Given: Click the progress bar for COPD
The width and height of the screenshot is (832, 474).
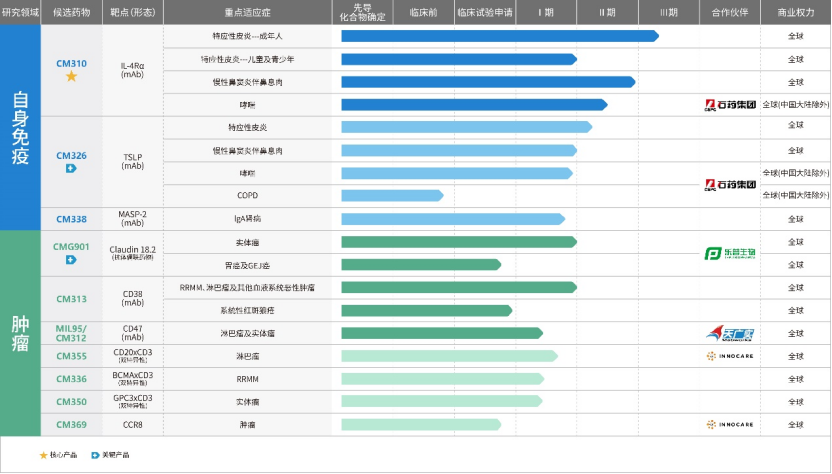Looking at the screenshot, I should pyautogui.click(x=392, y=195).
